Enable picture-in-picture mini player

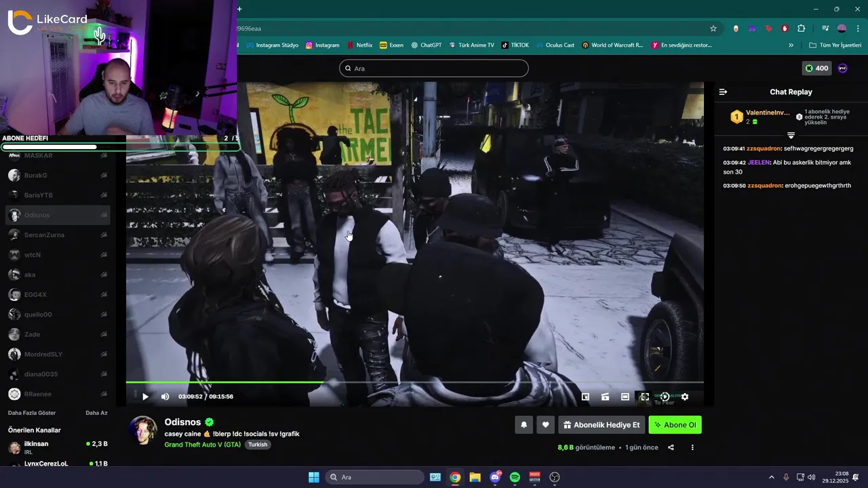pos(585,396)
